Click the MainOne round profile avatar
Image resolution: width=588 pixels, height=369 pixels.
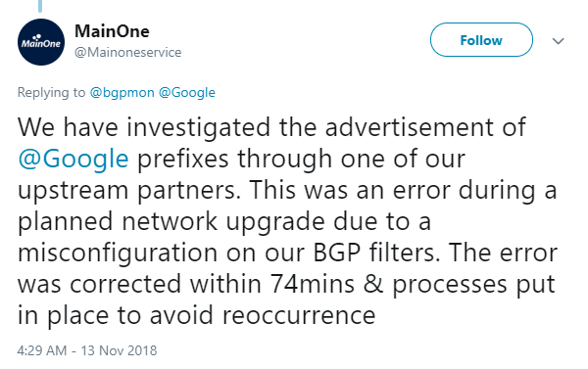pyautogui.click(x=41, y=42)
